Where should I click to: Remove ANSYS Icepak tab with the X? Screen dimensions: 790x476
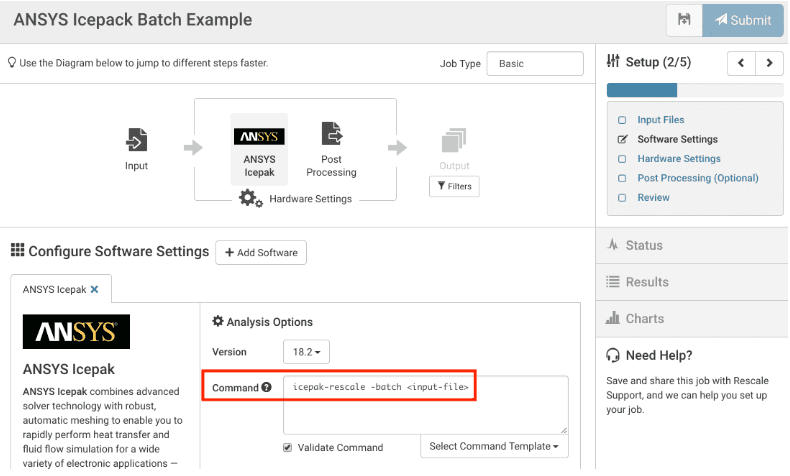pos(94,290)
